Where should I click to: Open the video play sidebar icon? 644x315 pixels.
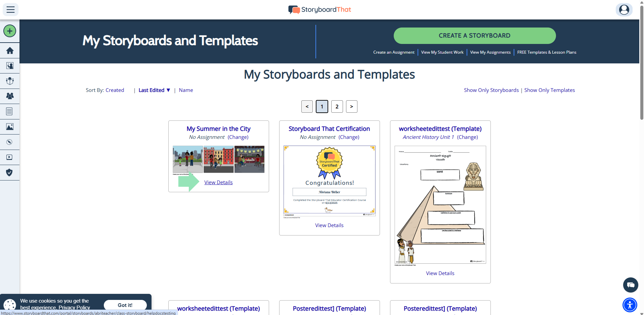(10, 157)
